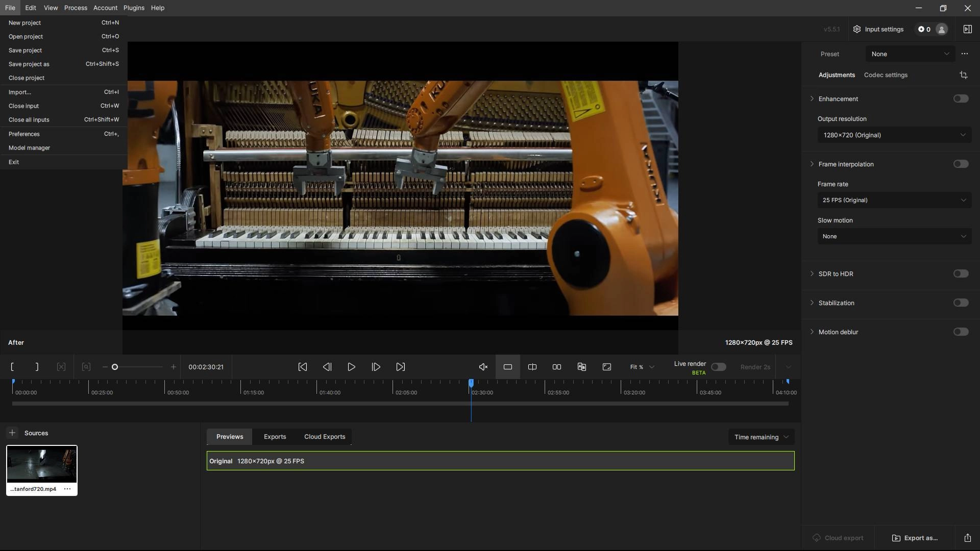Switch to the Cloud Exports tab

[x=325, y=437]
